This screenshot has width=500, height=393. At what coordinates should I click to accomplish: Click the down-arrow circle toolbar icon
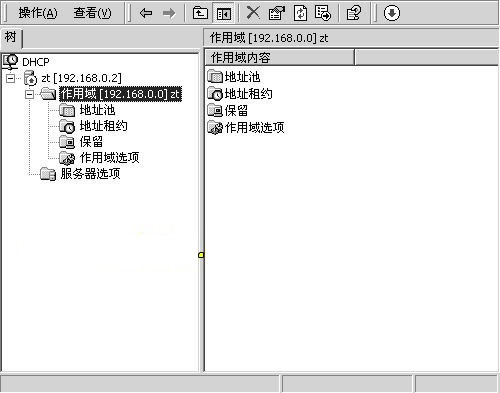point(392,13)
